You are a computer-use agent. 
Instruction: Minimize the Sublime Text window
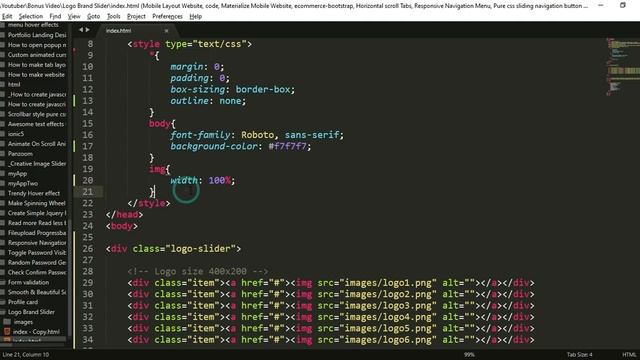601,5
